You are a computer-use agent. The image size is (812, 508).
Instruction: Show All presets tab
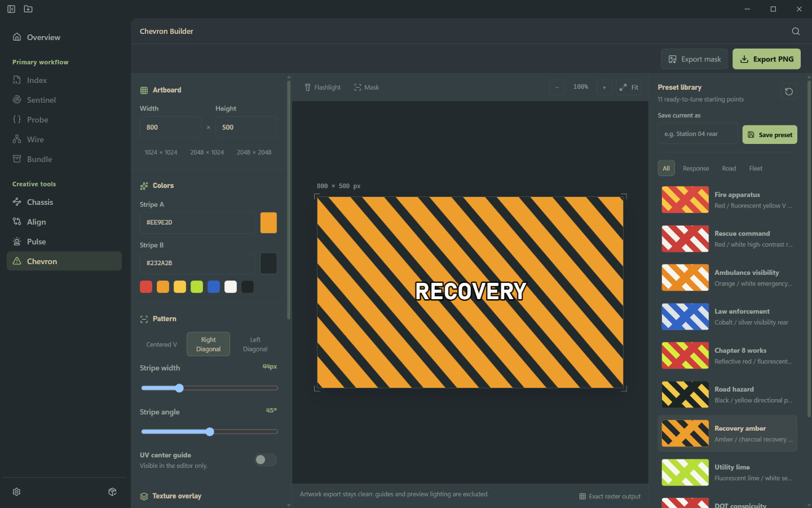point(666,168)
